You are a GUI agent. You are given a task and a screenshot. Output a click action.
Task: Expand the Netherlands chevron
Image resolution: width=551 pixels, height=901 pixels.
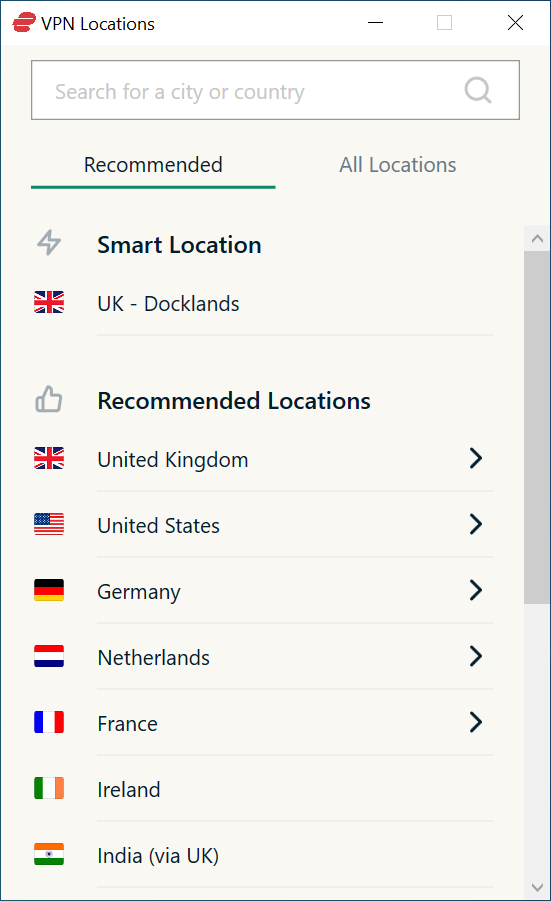[x=475, y=656]
